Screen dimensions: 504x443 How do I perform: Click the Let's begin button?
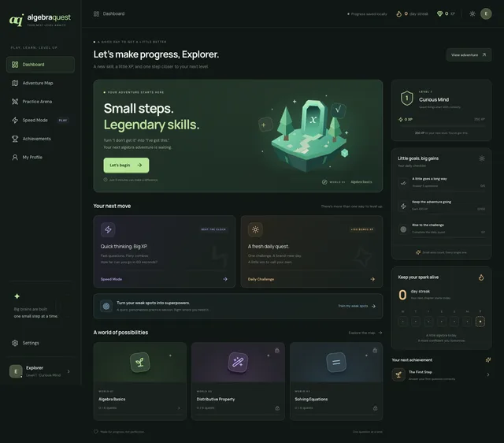pyautogui.click(x=126, y=165)
